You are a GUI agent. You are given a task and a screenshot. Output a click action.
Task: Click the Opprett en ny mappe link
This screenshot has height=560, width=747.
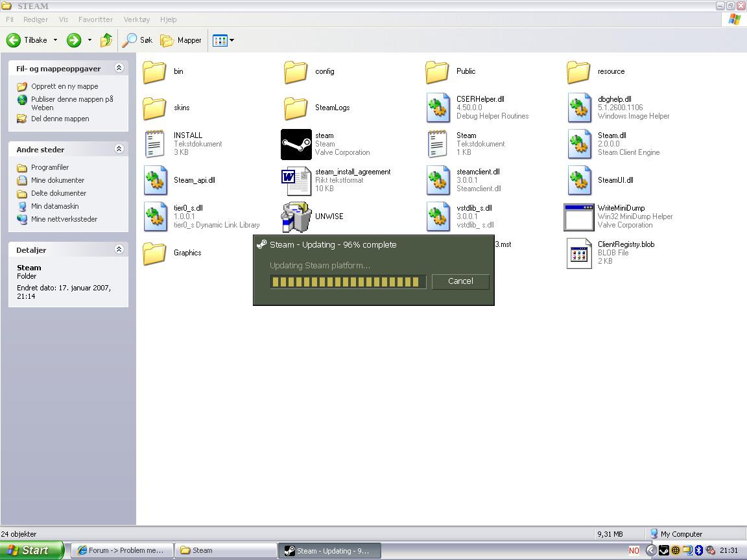coord(65,86)
